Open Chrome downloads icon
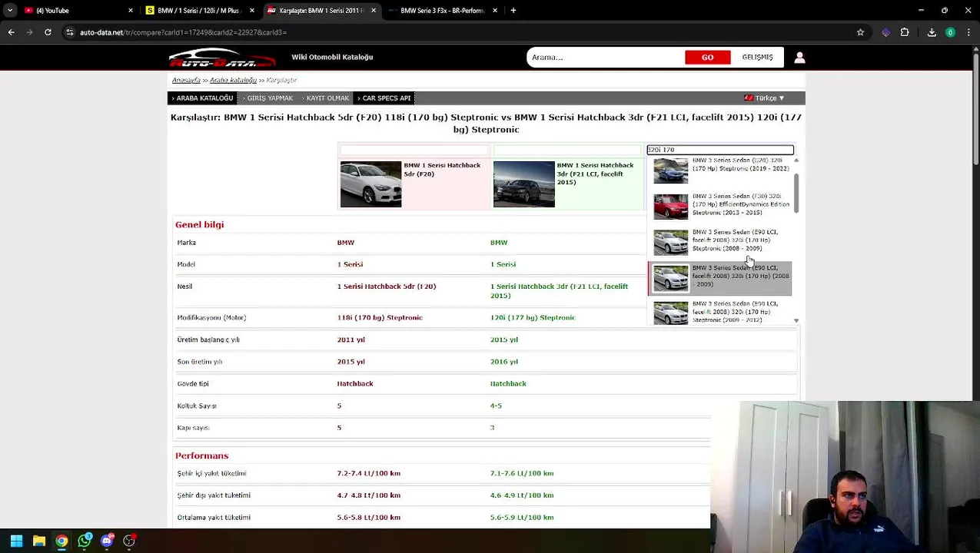 (932, 32)
